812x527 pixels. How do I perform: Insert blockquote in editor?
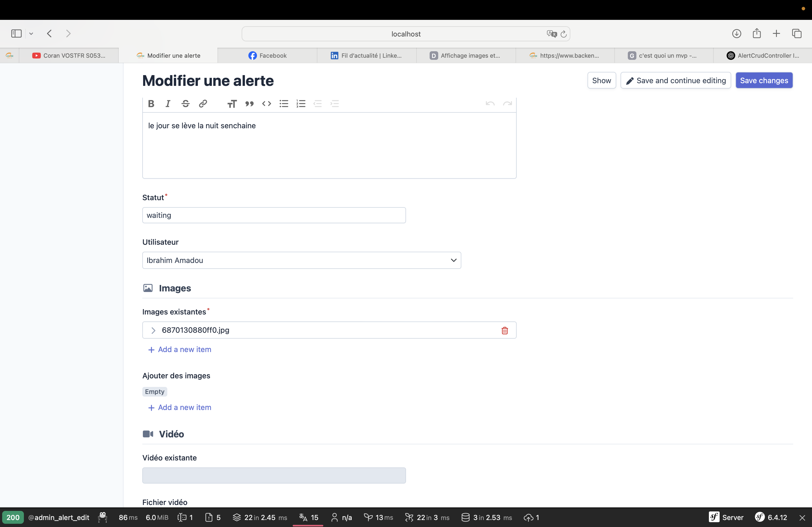[249, 104]
